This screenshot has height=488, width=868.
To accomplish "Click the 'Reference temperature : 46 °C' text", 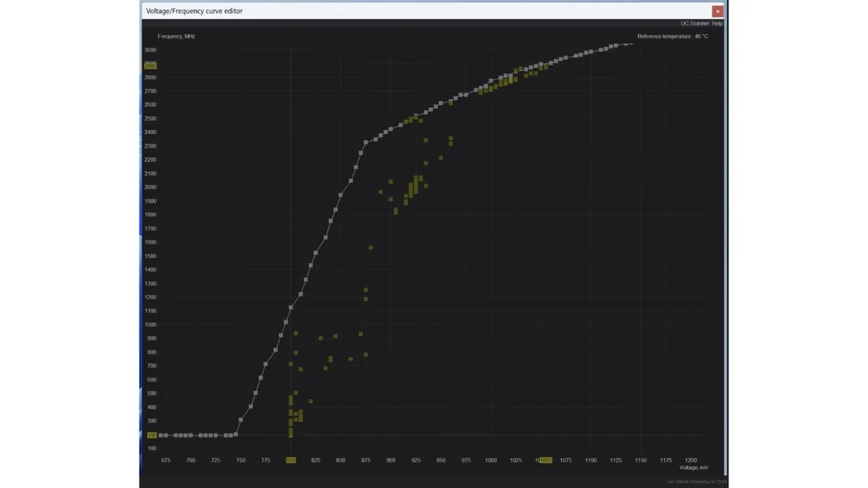I will coord(673,36).
